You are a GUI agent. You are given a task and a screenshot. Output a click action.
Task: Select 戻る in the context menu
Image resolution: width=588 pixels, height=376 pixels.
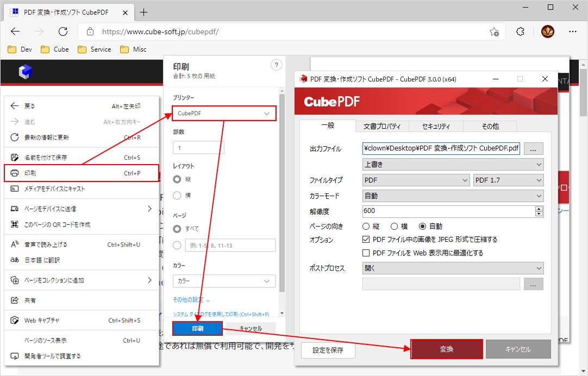pos(82,106)
